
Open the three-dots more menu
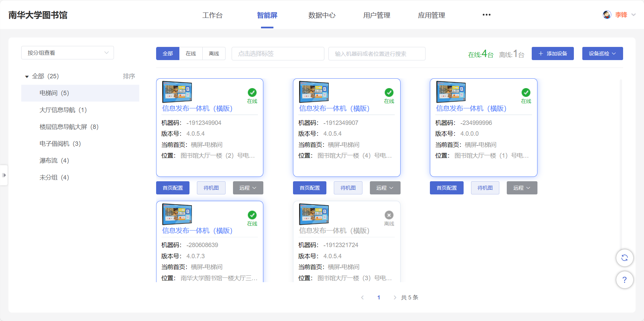click(x=486, y=15)
